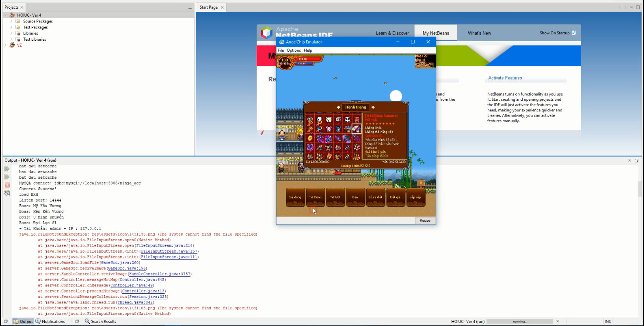Image resolution: width=644 pixels, height=326 pixels.
Task: Minimize the Projects panel
Action: click(x=190, y=8)
